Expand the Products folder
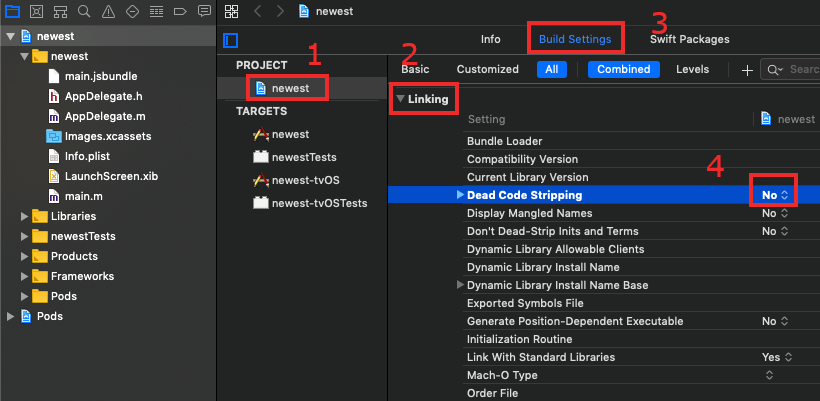 click(x=24, y=256)
